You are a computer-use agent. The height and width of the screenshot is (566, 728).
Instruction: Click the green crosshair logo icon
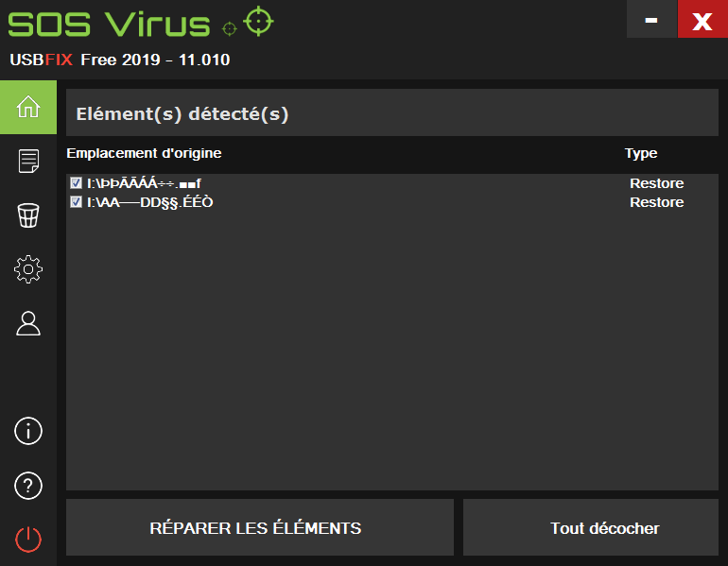coord(259,22)
